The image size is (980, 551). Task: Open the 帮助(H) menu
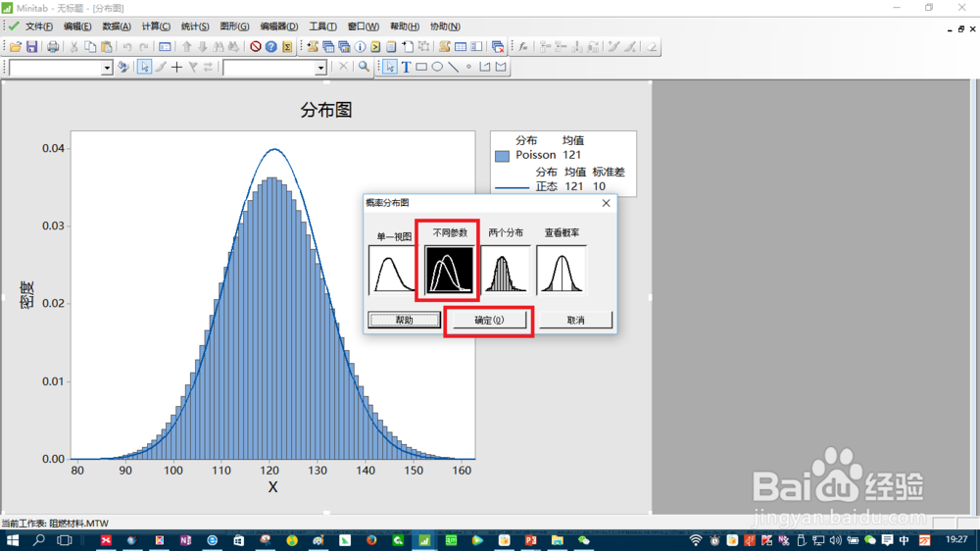(x=405, y=26)
